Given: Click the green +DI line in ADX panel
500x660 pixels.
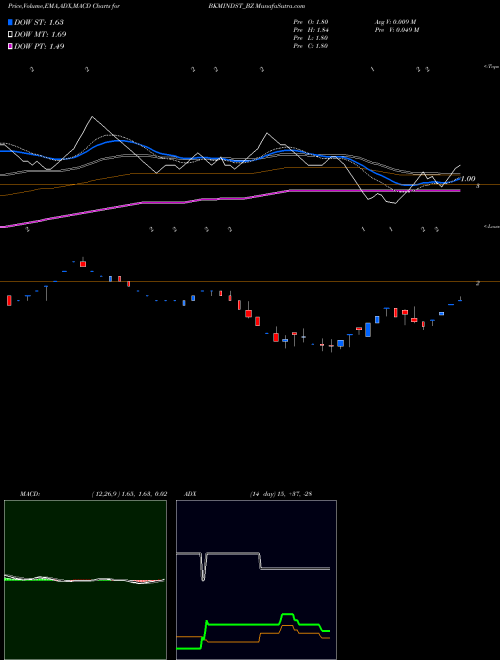Looking at the screenshot, I should (x=244, y=624).
